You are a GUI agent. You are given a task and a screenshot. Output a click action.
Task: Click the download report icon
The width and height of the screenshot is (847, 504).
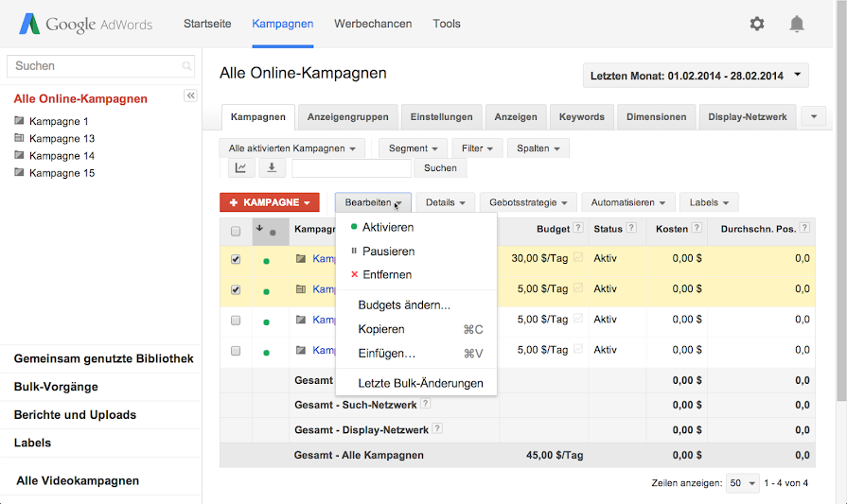272,168
